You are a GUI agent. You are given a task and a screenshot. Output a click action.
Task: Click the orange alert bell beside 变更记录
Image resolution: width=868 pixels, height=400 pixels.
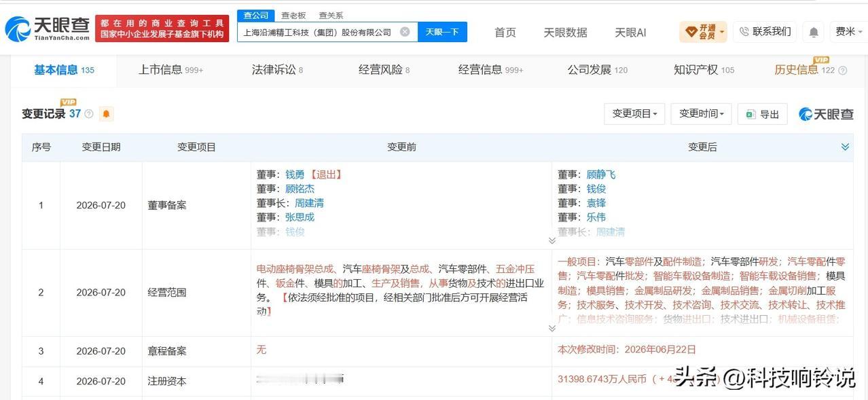[107, 114]
